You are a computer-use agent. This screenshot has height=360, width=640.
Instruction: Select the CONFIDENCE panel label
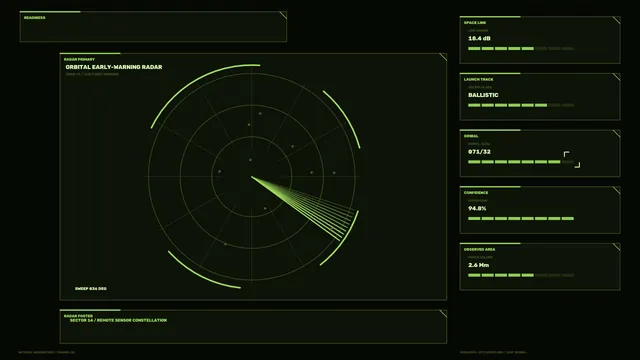[476, 193]
